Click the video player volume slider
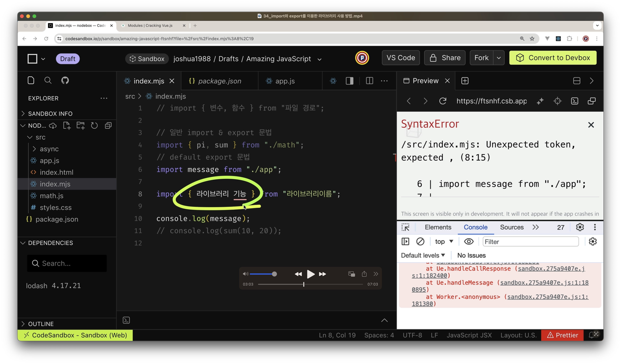Image resolution: width=621 pixels, height=364 pixels. (x=263, y=274)
